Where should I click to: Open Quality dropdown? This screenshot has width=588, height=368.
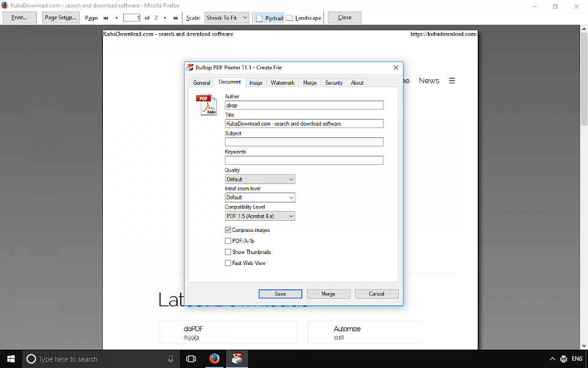point(260,179)
